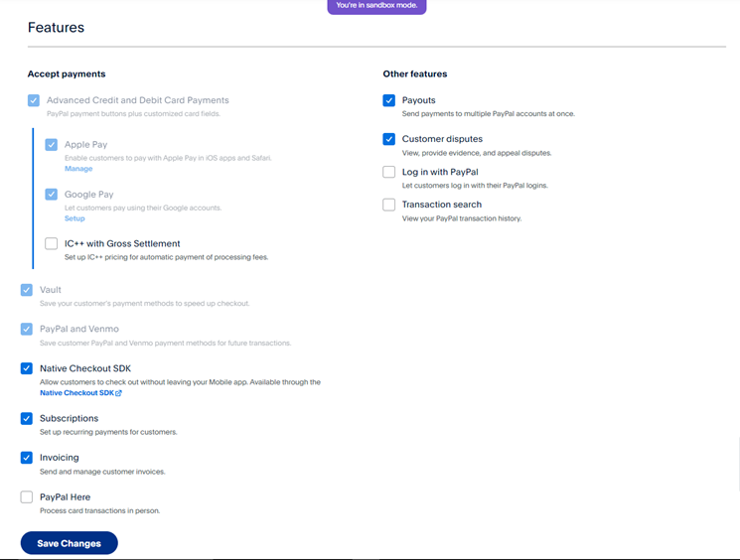
Task: Click 'Set up IC++ pricing' description text
Action: click(x=166, y=257)
